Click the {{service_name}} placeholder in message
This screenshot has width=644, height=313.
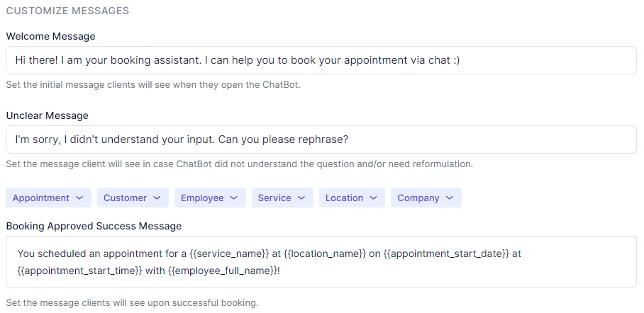point(228,254)
